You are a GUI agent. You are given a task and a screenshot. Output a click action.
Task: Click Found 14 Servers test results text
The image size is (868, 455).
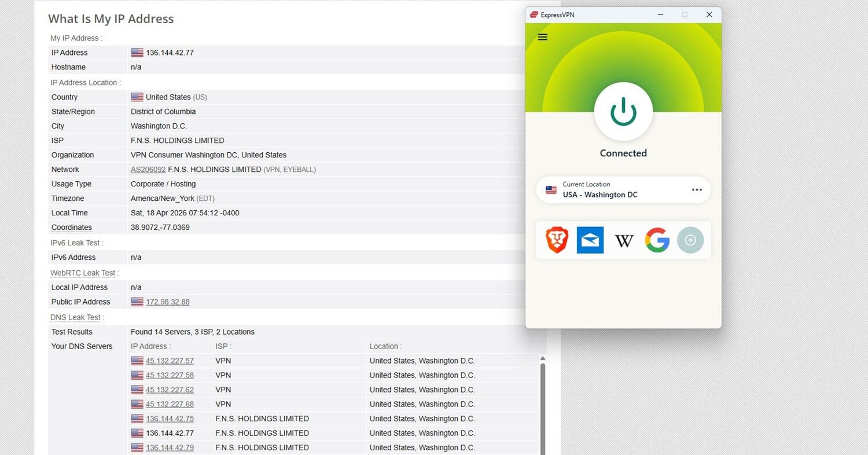point(193,332)
